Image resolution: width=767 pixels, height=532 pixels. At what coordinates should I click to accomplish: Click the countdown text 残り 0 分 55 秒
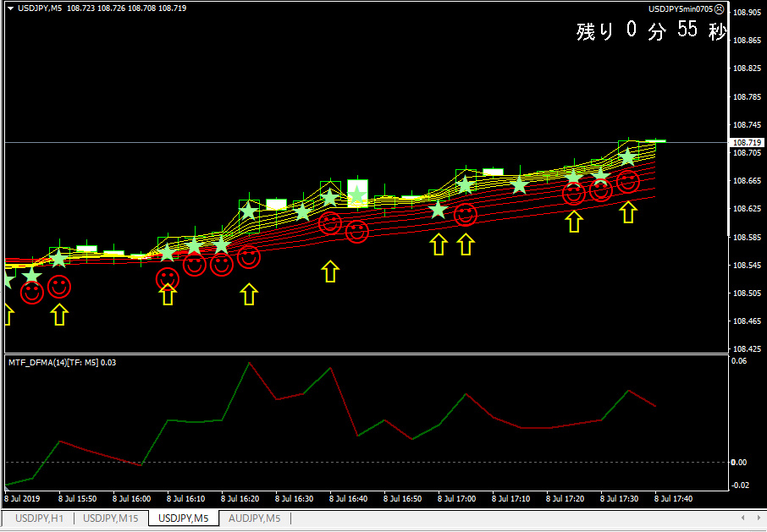[x=651, y=30]
